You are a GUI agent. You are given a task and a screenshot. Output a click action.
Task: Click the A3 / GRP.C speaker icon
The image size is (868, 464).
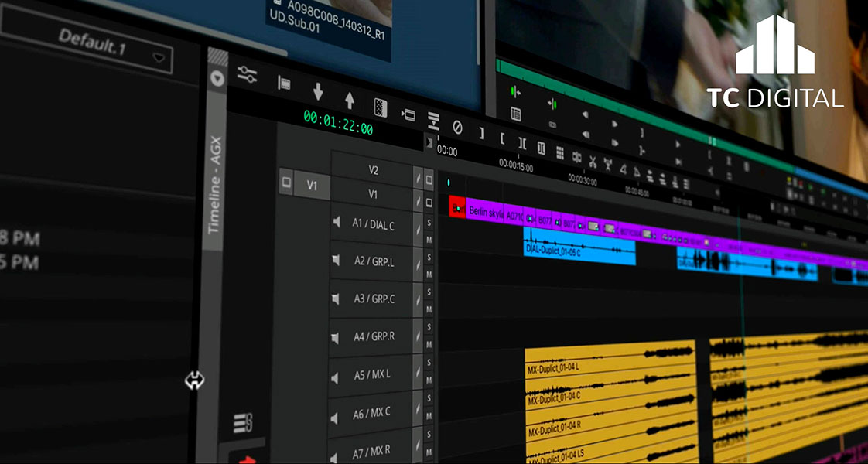(336, 299)
